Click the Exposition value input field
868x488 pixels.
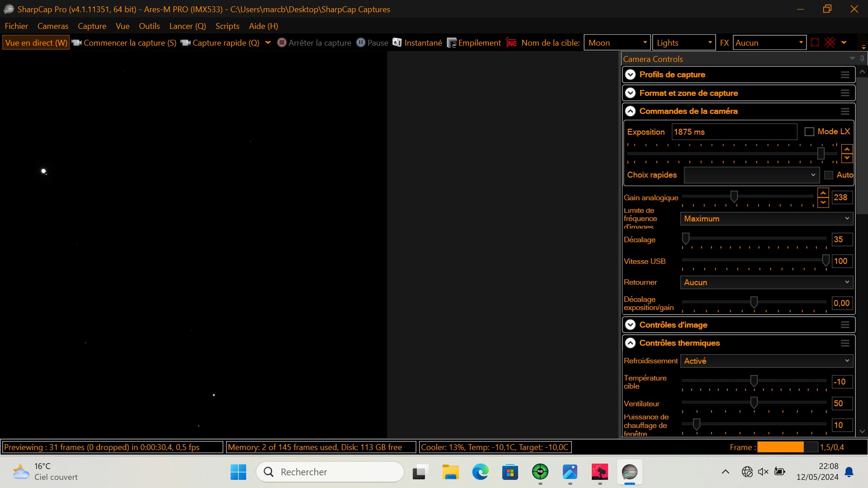coord(734,132)
